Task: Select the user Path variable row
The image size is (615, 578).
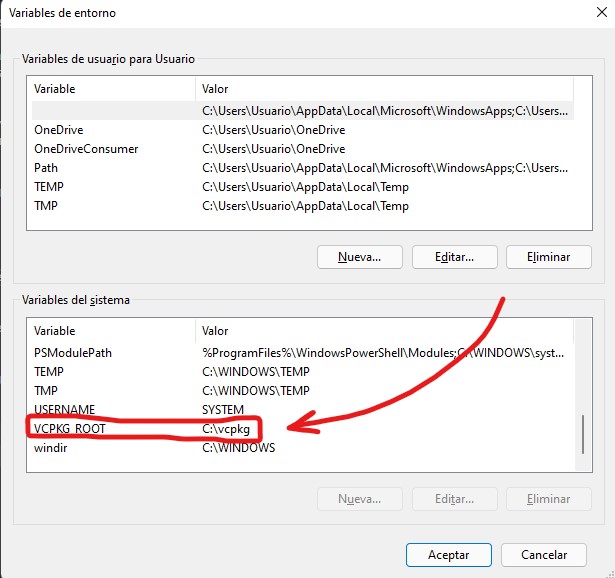Action: (x=303, y=168)
